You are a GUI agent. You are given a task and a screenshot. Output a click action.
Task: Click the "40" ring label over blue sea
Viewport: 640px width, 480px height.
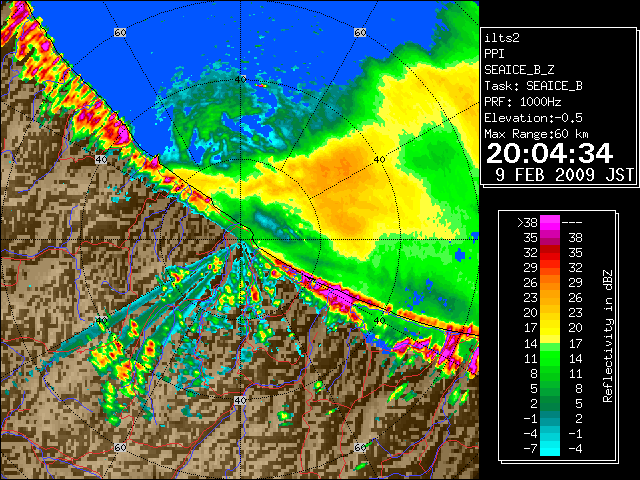pyautogui.click(x=240, y=79)
